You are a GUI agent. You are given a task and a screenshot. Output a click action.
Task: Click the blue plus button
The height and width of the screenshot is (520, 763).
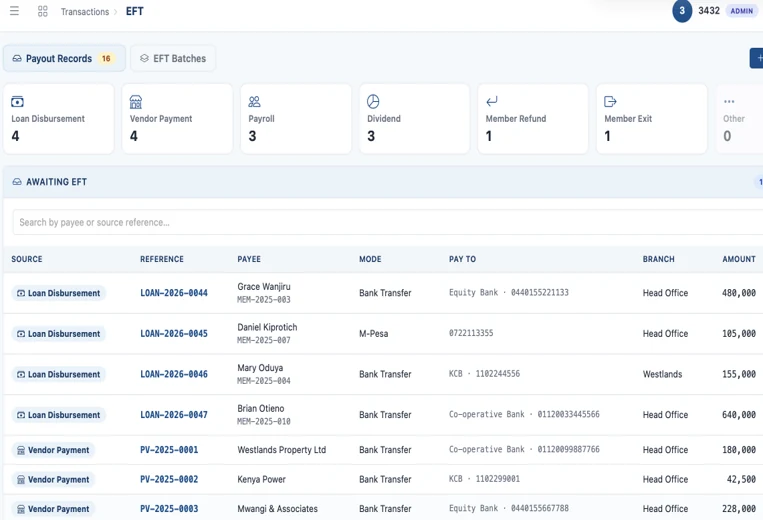[x=757, y=58]
